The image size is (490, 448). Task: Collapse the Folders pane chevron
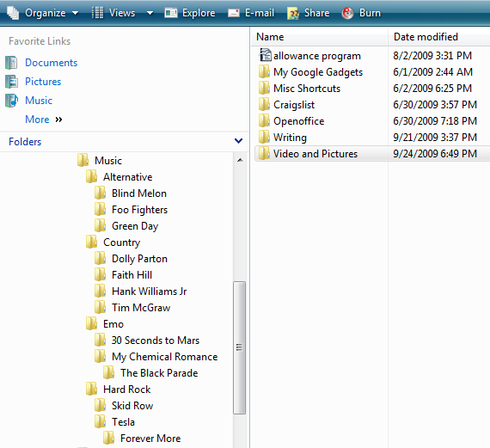[238, 141]
